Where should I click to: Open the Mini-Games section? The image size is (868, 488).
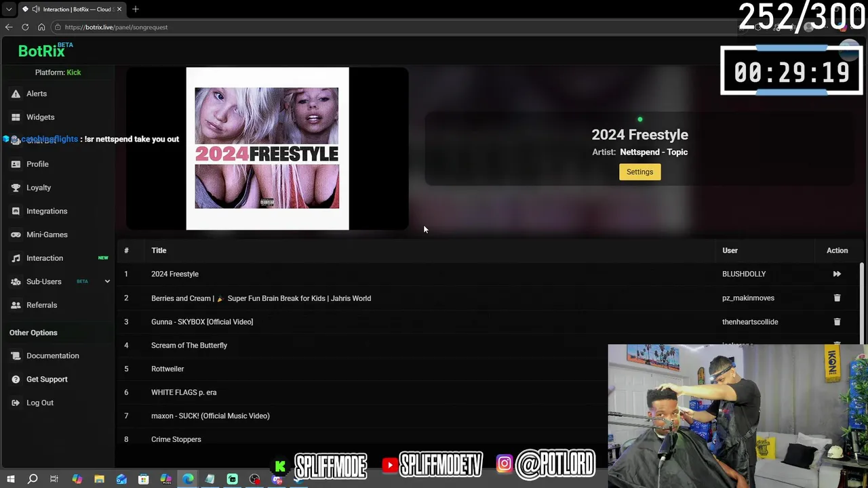(x=47, y=235)
